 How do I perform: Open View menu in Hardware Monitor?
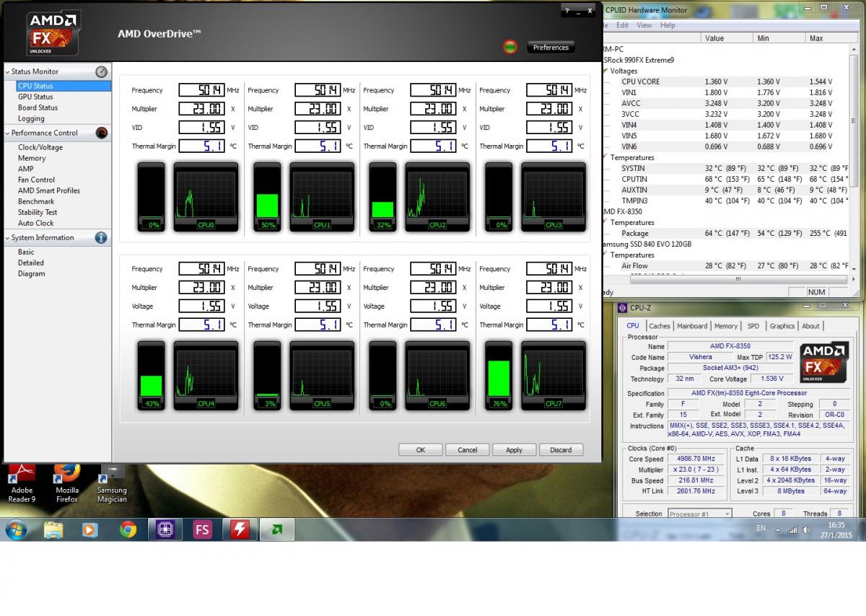pyautogui.click(x=644, y=25)
